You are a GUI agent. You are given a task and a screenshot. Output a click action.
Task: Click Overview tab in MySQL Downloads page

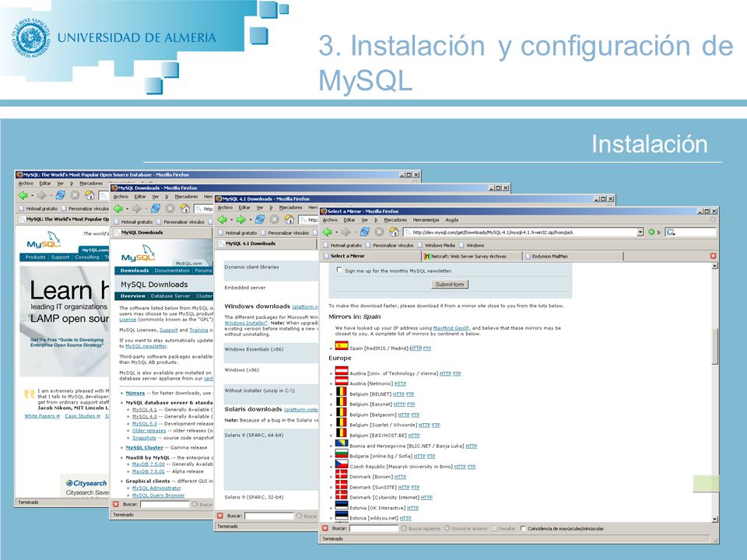132,296
